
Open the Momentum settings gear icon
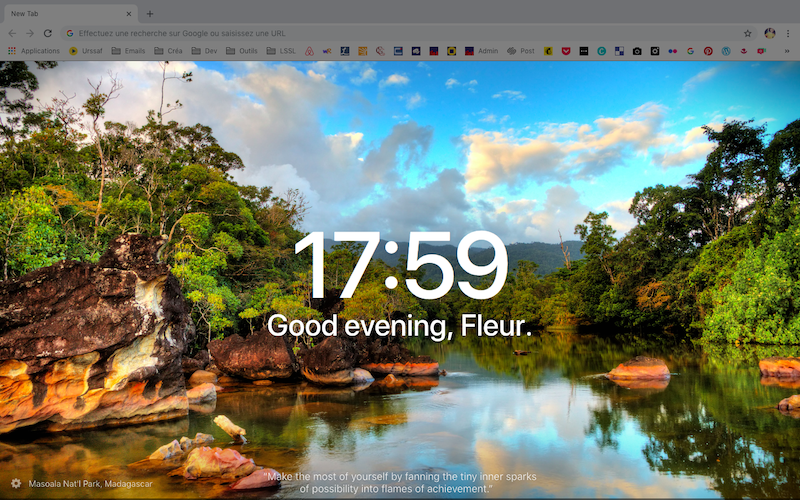pyautogui.click(x=15, y=483)
